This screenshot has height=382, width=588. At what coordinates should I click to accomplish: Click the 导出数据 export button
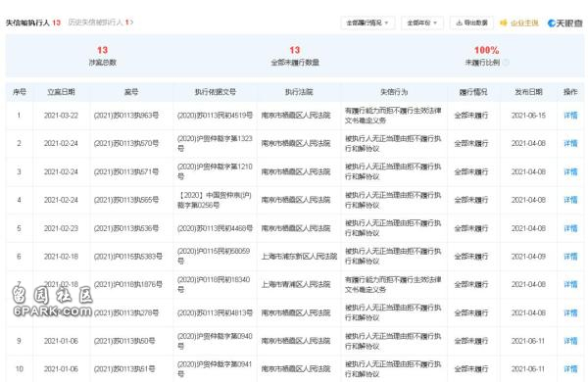click(471, 23)
